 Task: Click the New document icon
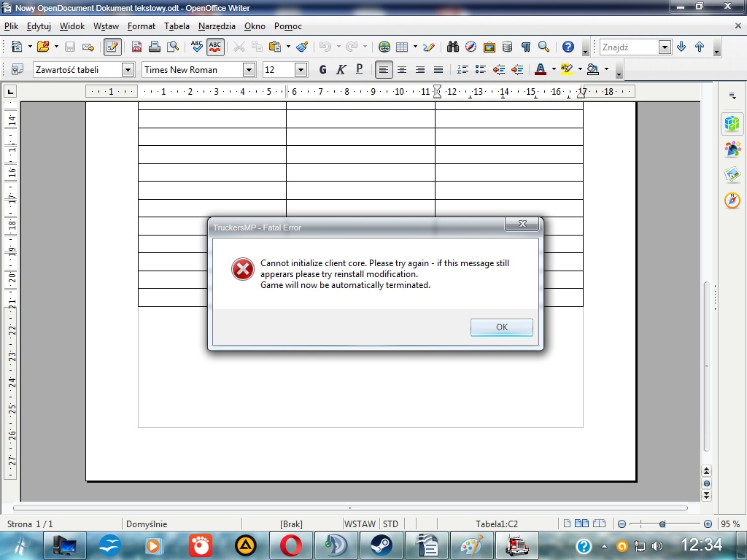point(18,46)
